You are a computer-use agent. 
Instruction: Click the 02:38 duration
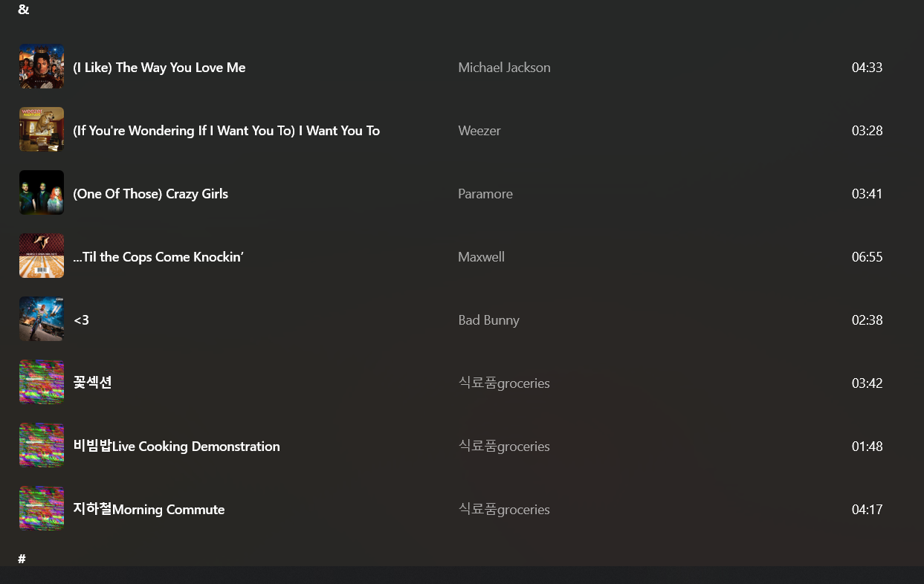pos(867,320)
